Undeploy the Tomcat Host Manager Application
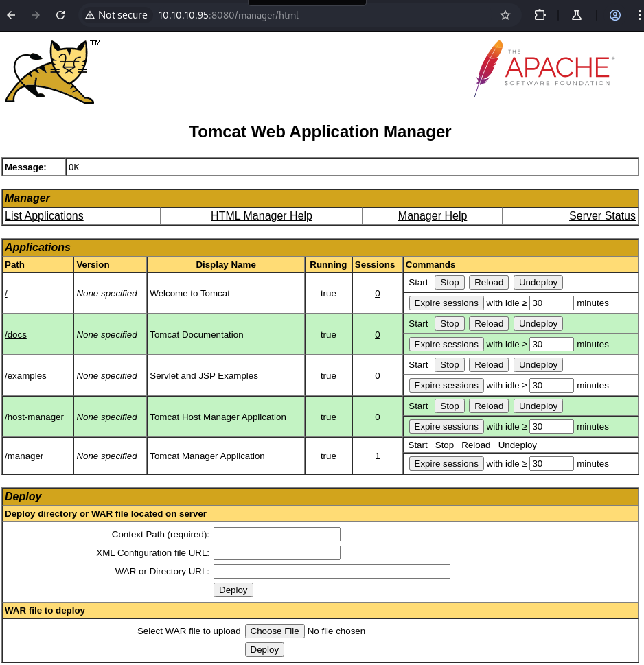 (x=538, y=406)
